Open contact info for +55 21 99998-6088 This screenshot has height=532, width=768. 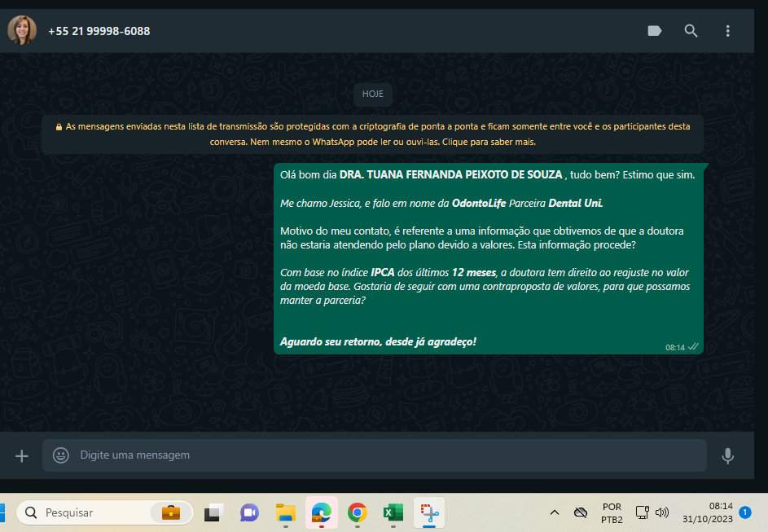(99, 31)
